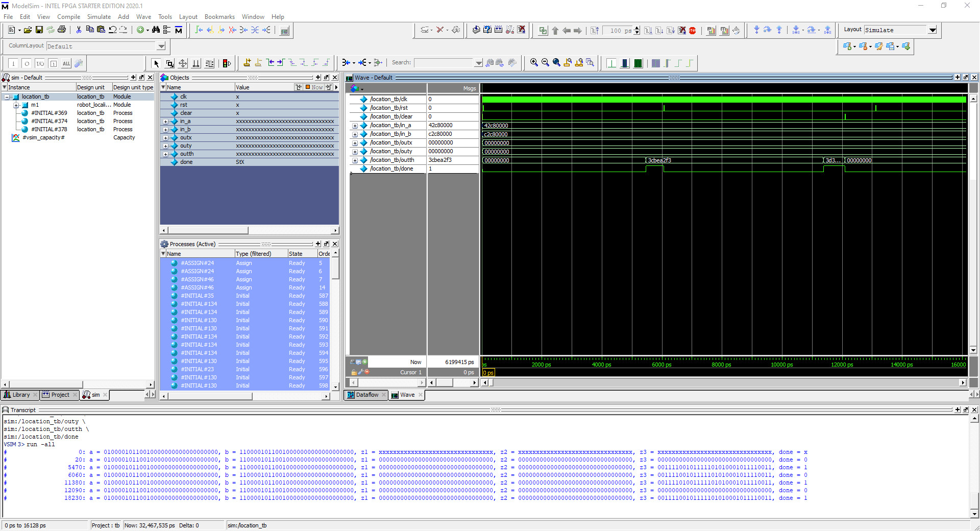Toggle the 'I' inputs filter button
This screenshot has width=980, height=531.
13,63
